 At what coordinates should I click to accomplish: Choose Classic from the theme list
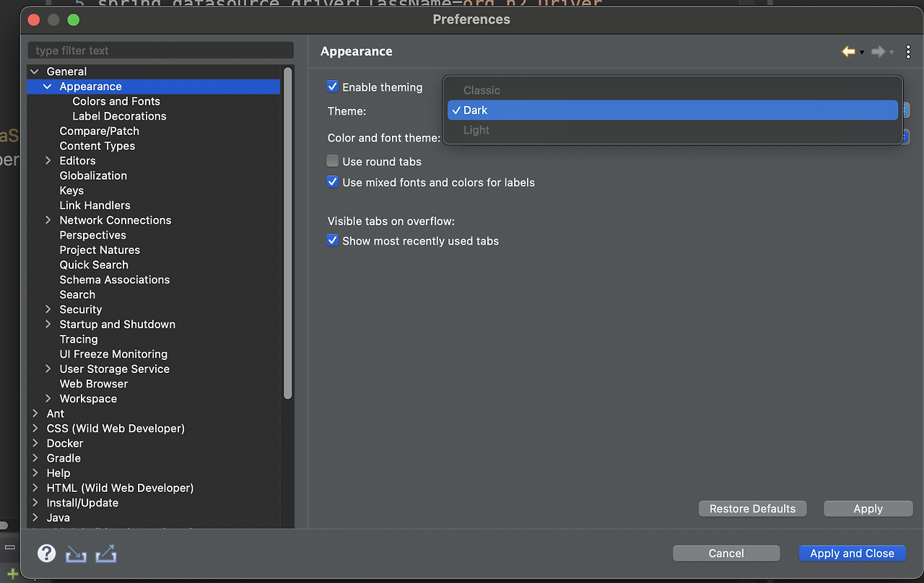tap(481, 90)
